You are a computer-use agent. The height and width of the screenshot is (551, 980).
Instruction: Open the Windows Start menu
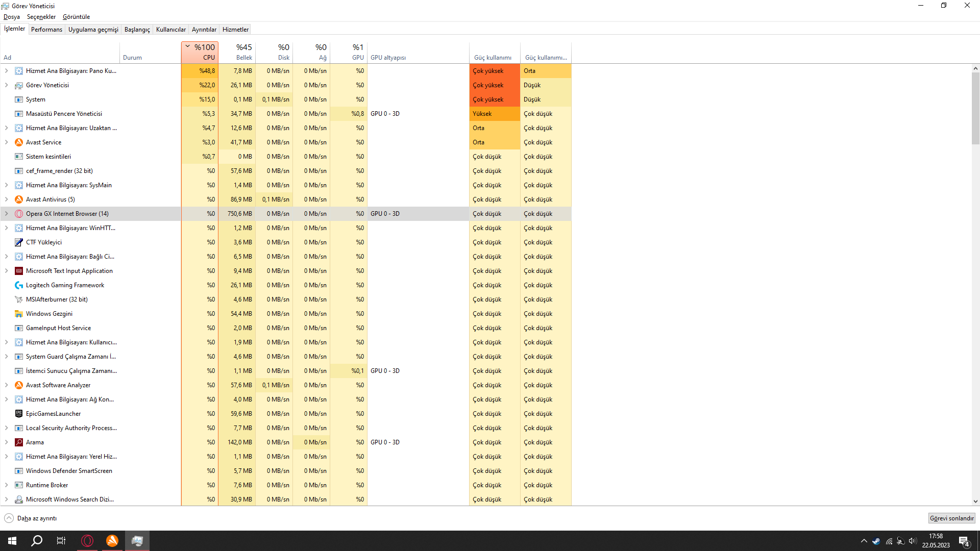pyautogui.click(x=12, y=541)
